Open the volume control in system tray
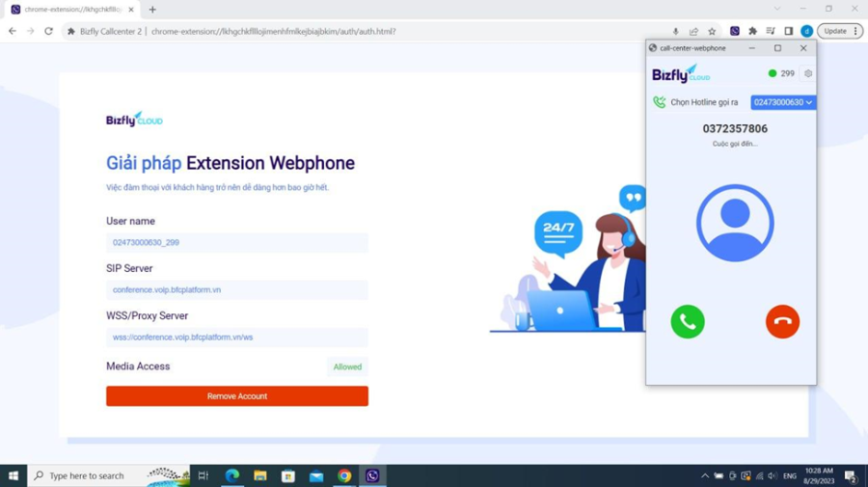868x487 pixels. (x=773, y=476)
